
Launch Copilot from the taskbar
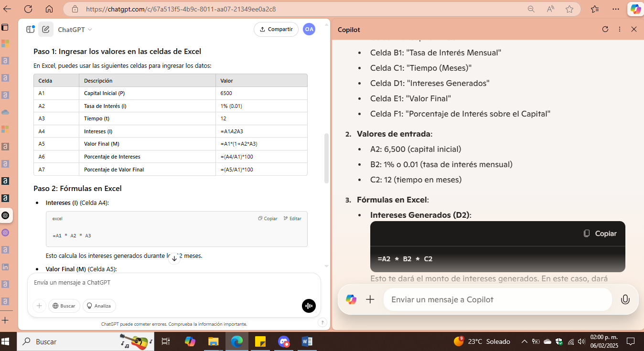(x=190, y=341)
